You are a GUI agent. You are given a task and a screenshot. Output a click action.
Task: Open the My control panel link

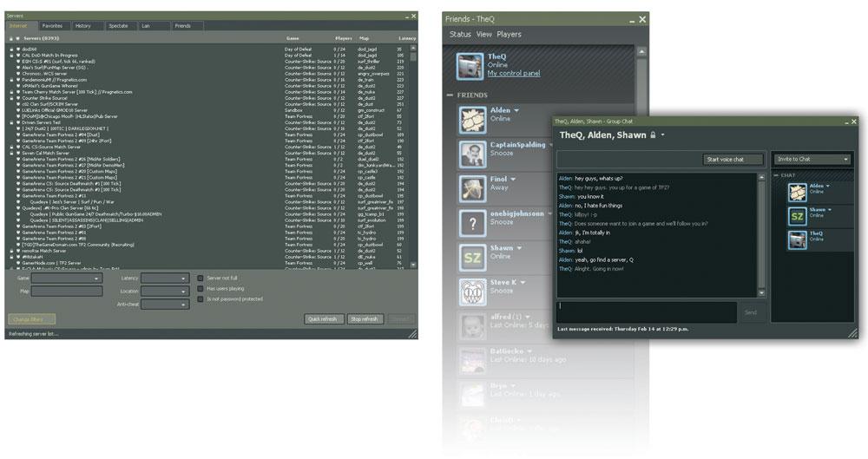pos(514,73)
